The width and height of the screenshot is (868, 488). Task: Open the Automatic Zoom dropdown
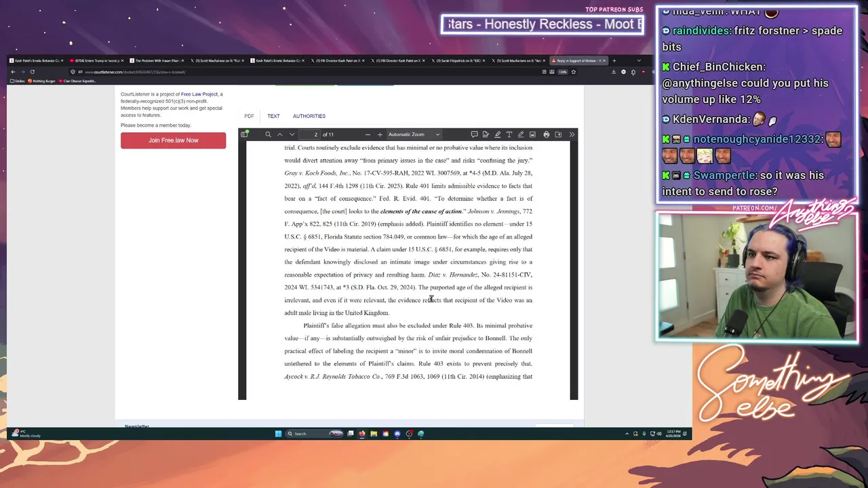click(414, 134)
